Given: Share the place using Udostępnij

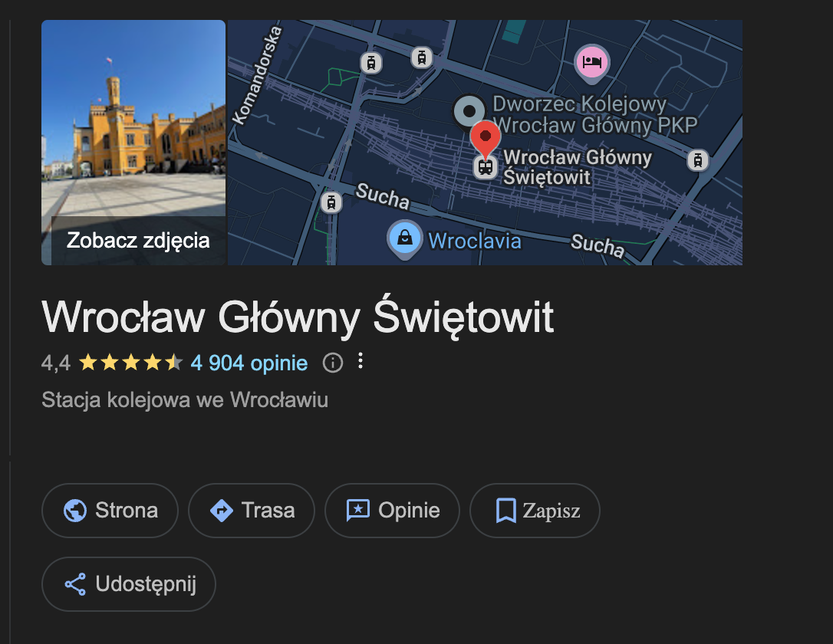Looking at the screenshot, I should 129,584.
